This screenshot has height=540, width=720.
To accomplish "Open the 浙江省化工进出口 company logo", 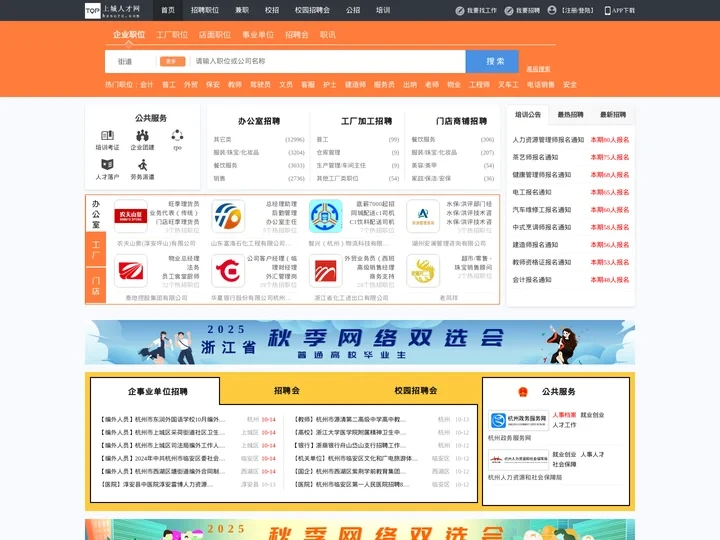I will pyautogui.click(x=326, y=271).
